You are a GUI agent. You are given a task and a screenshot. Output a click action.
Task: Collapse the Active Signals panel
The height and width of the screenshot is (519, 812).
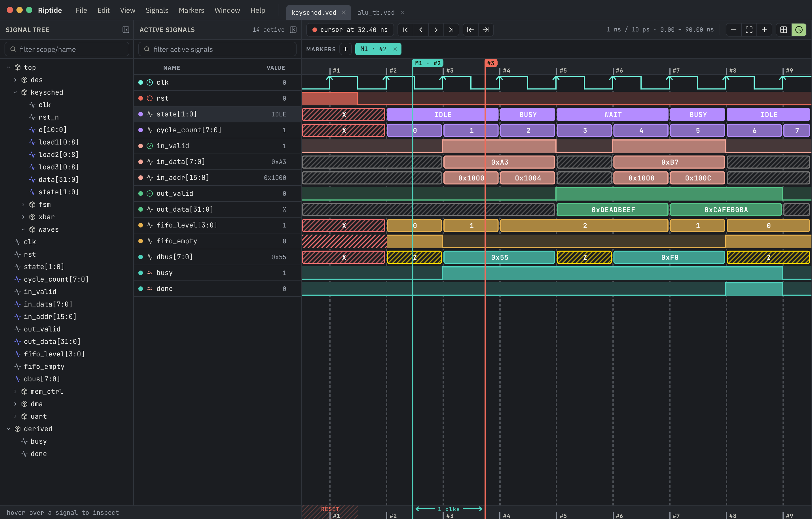293,30
